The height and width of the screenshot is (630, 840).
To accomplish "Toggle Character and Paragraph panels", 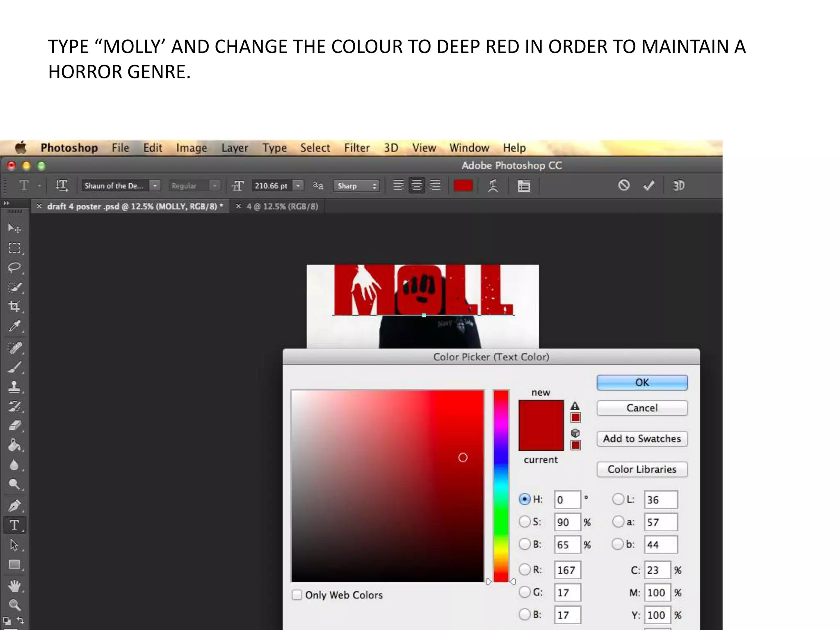I will tap(524, 186).
